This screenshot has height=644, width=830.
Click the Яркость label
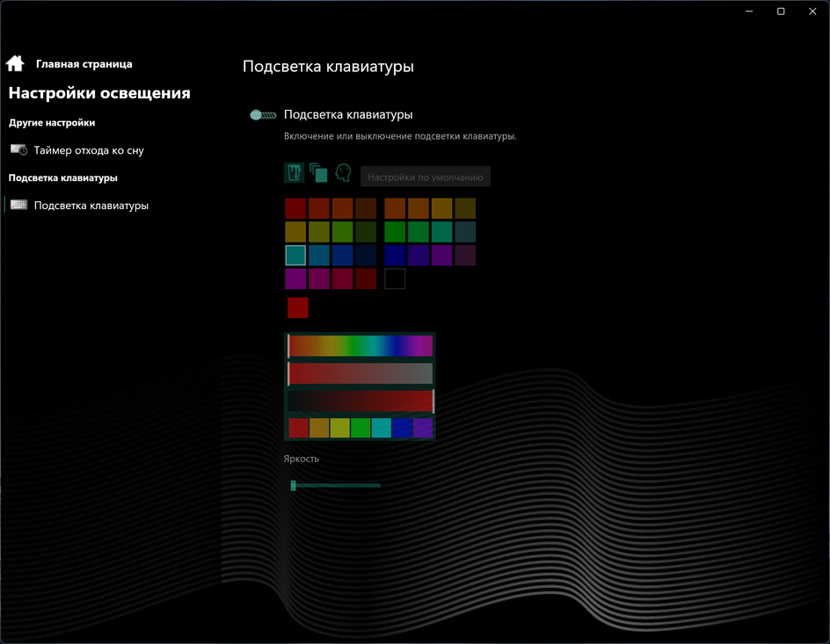302,459
